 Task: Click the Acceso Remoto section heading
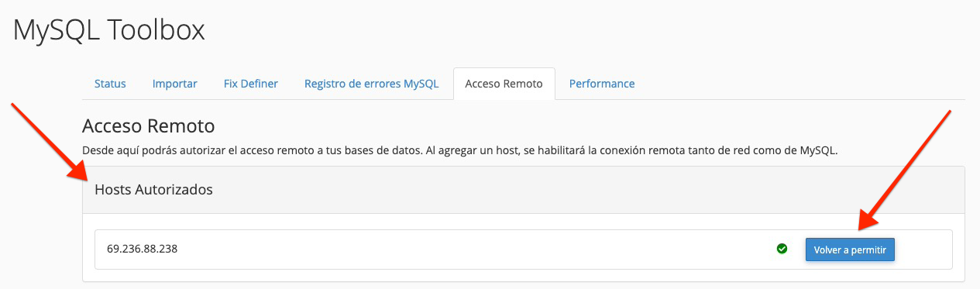tap(148, 126)
